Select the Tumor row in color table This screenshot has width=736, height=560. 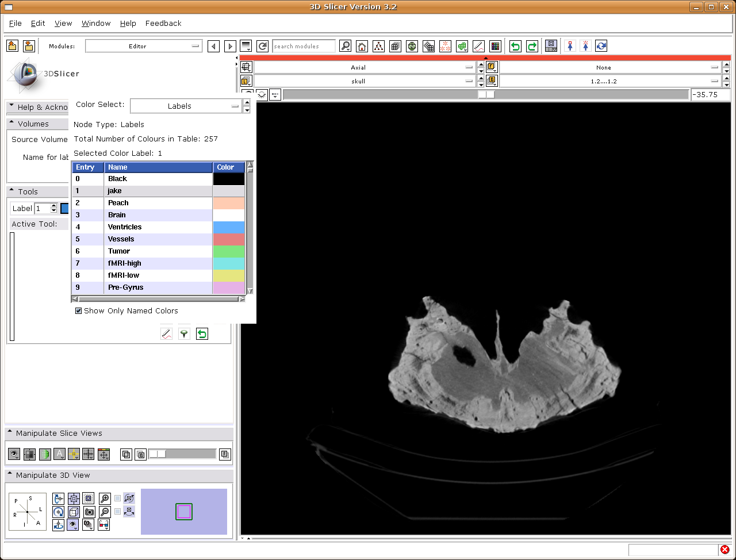(159, 251)
